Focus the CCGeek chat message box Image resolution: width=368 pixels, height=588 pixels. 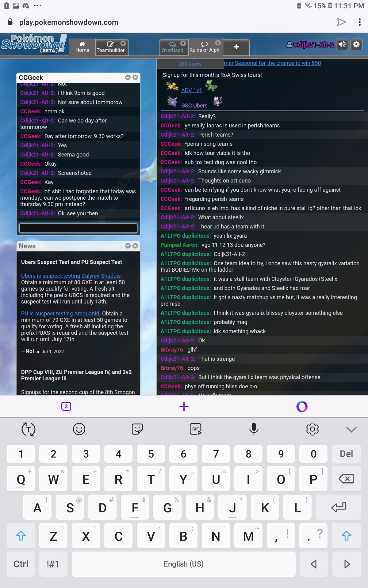pyautogui.click(x=78, y=228)
